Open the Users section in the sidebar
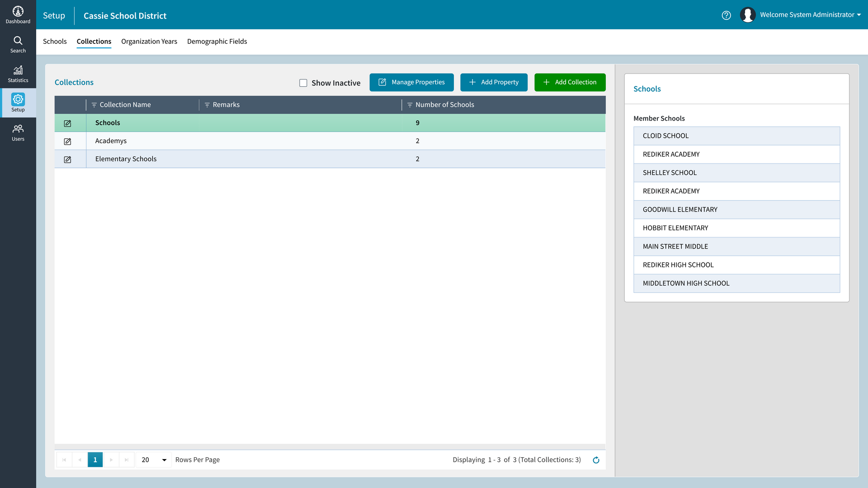This screenshot has width=868, height=488. [x=18, y=132]
